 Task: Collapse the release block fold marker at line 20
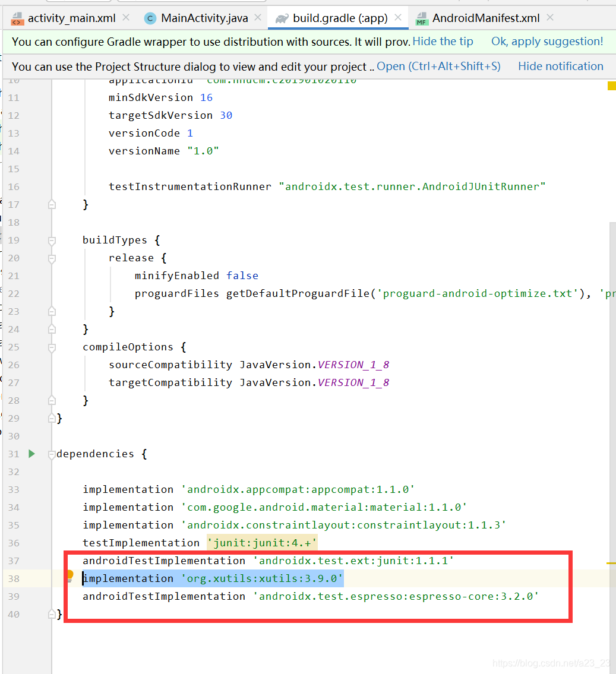point(52,258)
